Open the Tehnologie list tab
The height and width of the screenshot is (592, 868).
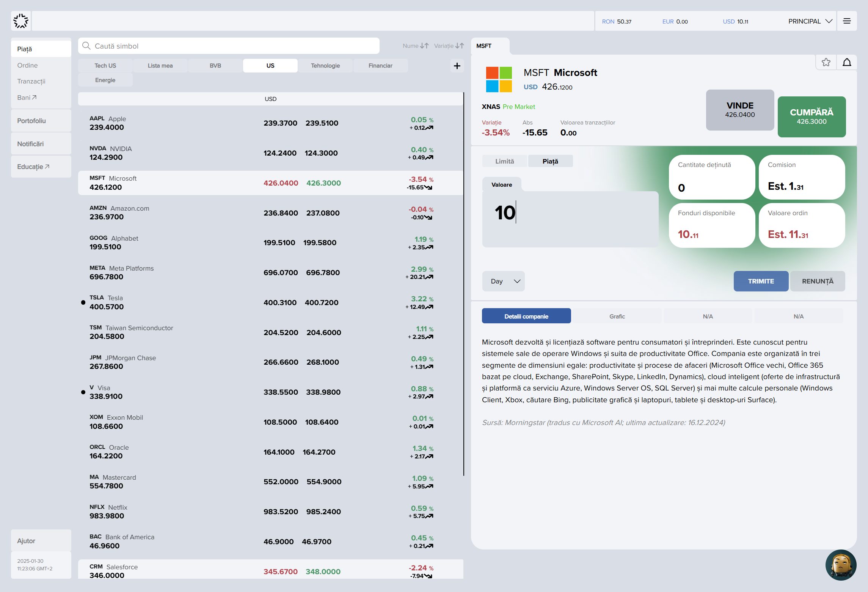325,66
